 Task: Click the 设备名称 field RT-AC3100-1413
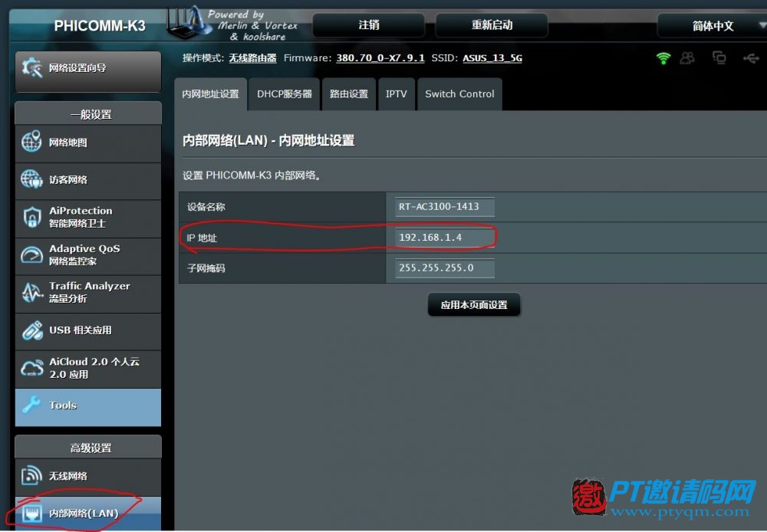point(445,206)
